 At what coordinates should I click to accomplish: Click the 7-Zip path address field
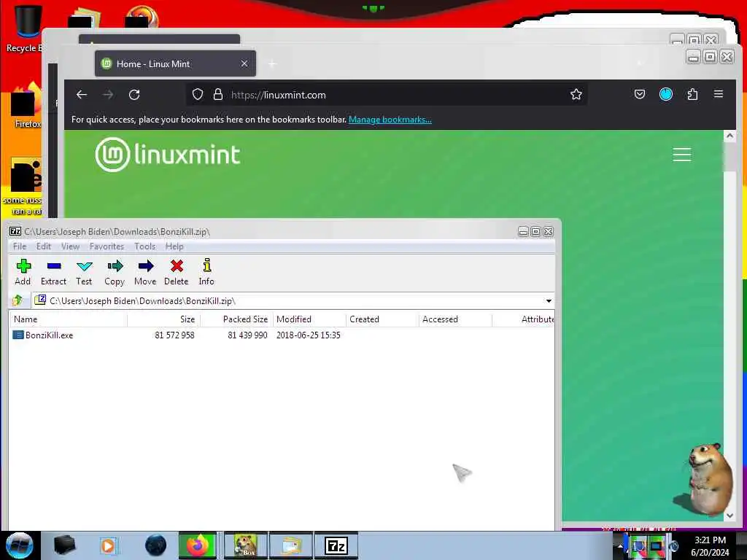[x=287, y=301]
